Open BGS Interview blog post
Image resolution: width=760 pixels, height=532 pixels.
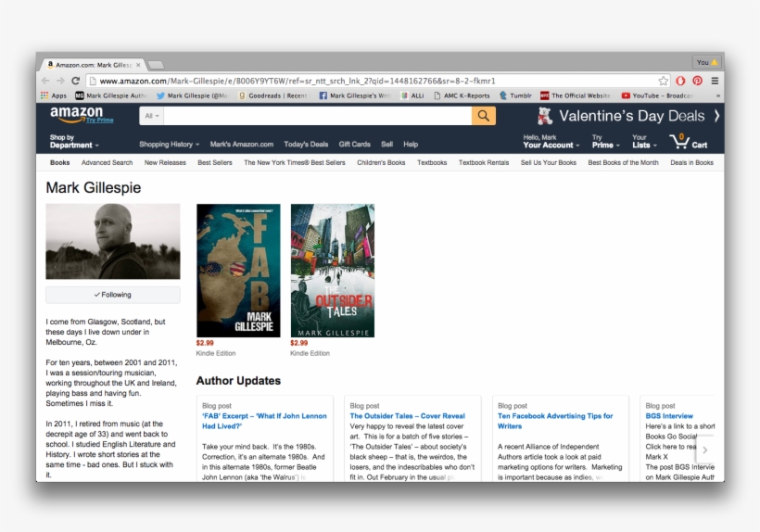(669, 416)
